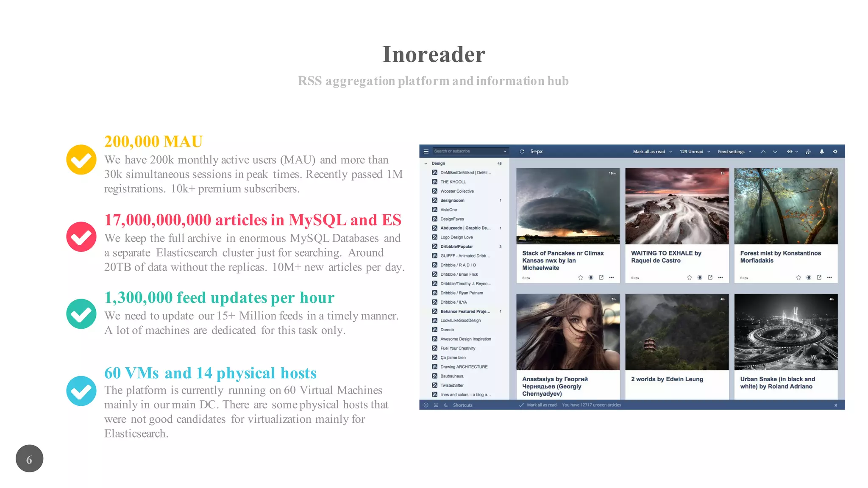This screenshot has height=488, width=868.
Task: Open the storm cloud thumbnail image
Action: pos(568,206)
